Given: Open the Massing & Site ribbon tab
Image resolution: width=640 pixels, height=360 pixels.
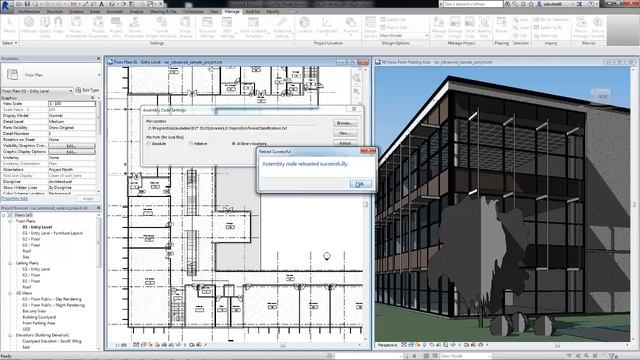Looking at the screenshot, I should pos(163,11).
